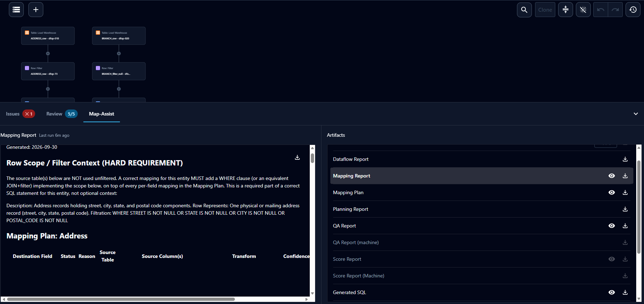Click the undo arrow in the toolbar
Viewport: 644px width, 304px height.
(x=601, y=10)
